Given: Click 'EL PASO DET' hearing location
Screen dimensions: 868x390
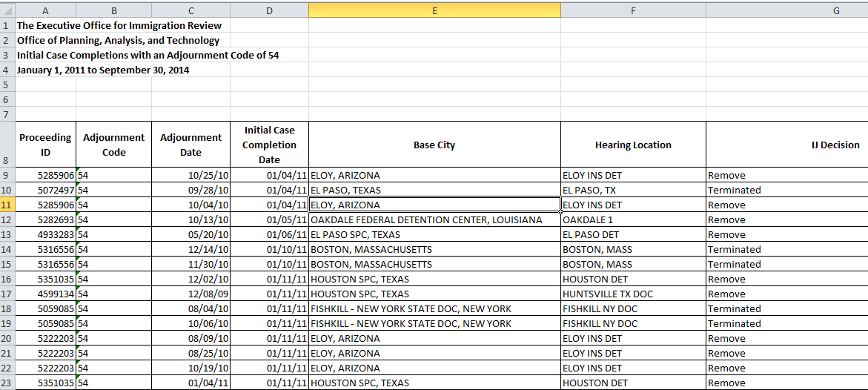Looking at the screenshot, I should pyautogui.click(x=633, y=234).
